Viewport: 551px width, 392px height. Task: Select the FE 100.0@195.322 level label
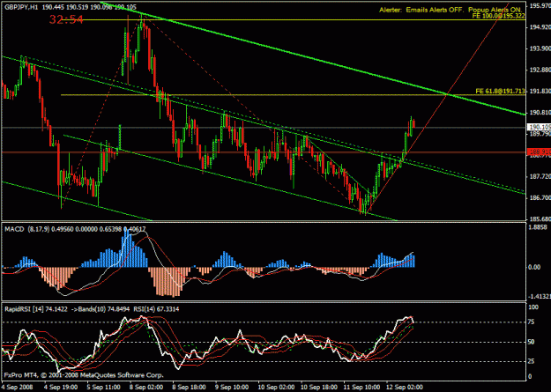click(x=499, y=16)
